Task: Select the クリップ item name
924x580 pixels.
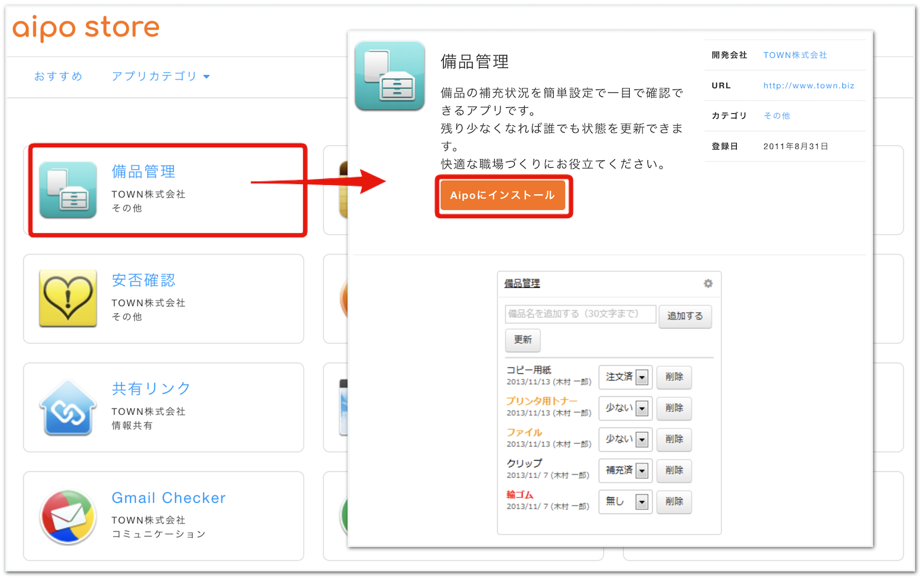Action: (524, 463)
